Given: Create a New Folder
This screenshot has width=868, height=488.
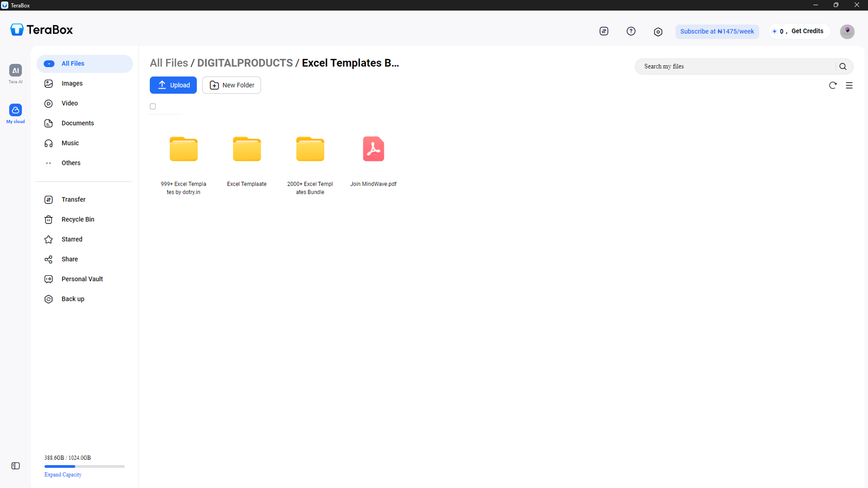Looking at the screenshot, I should [x=232, y=85].
